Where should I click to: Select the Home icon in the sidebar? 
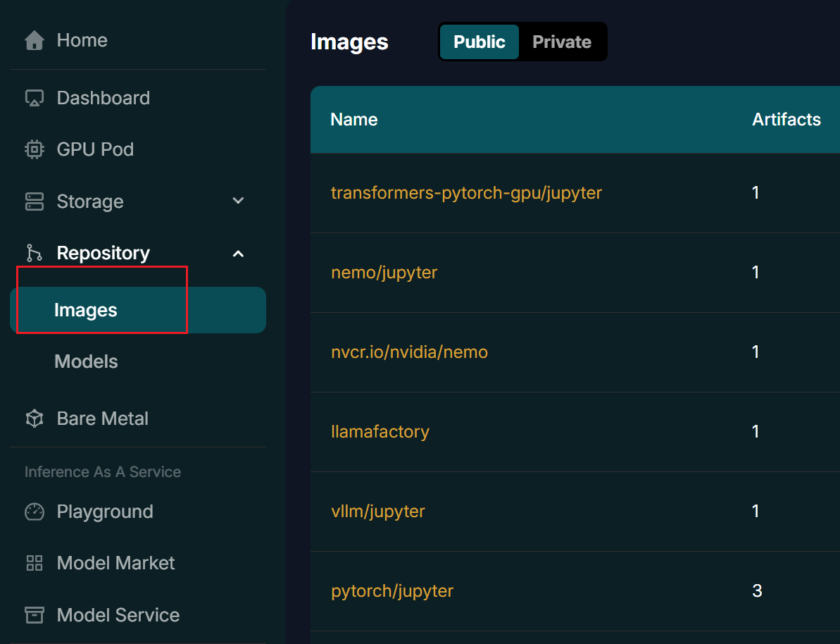pos(34,39)
